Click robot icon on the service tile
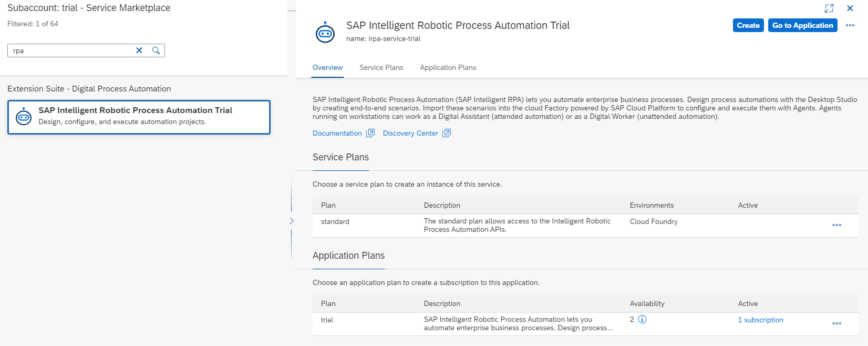Image resolution: width=868 pixels, height=346 pixels. pyautogui.click(x=24, y=116)
